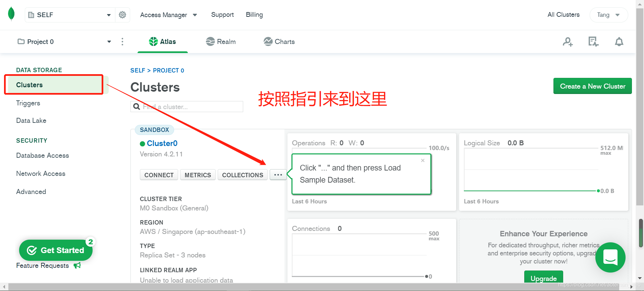Open Feature Requests link
The image size is (644, 291).
coord(43,265)
